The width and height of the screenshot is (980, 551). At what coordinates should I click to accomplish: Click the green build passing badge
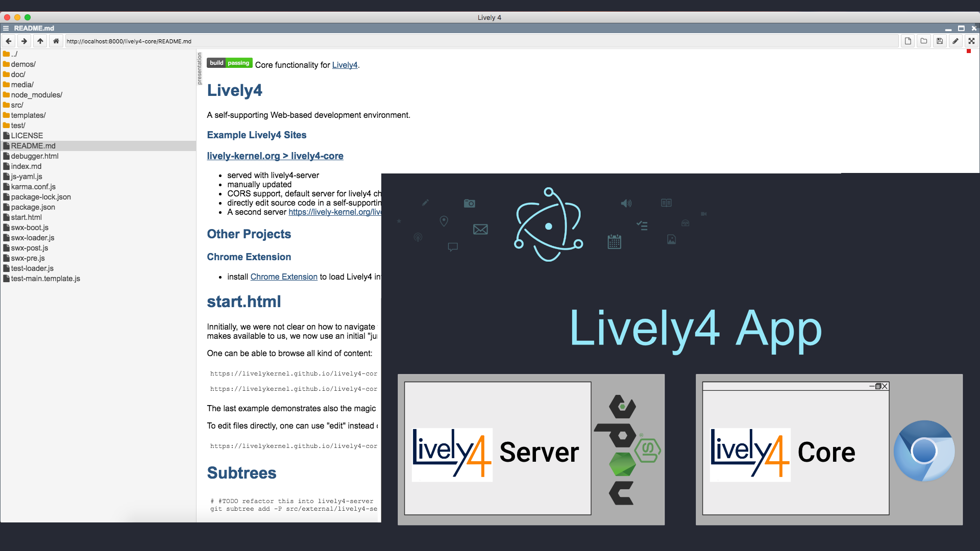coord(229,63)
